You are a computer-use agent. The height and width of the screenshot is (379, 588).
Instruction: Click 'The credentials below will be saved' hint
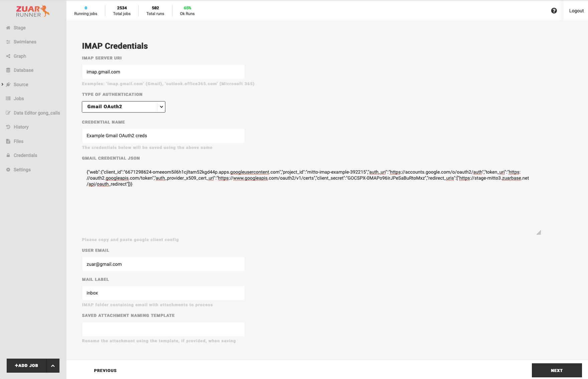147,148
